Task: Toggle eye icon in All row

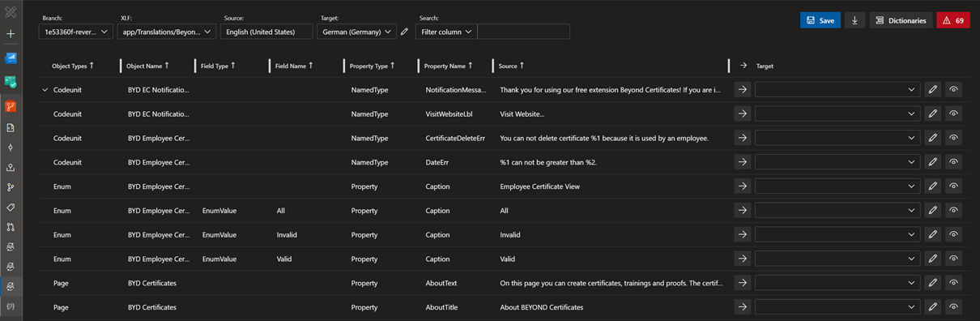Action: pos(954,211)
